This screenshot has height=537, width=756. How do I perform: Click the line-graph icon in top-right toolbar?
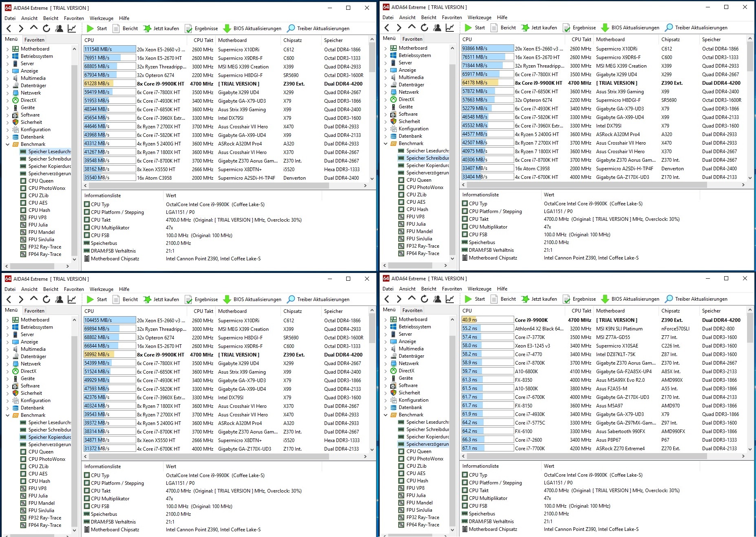point(450,28)
